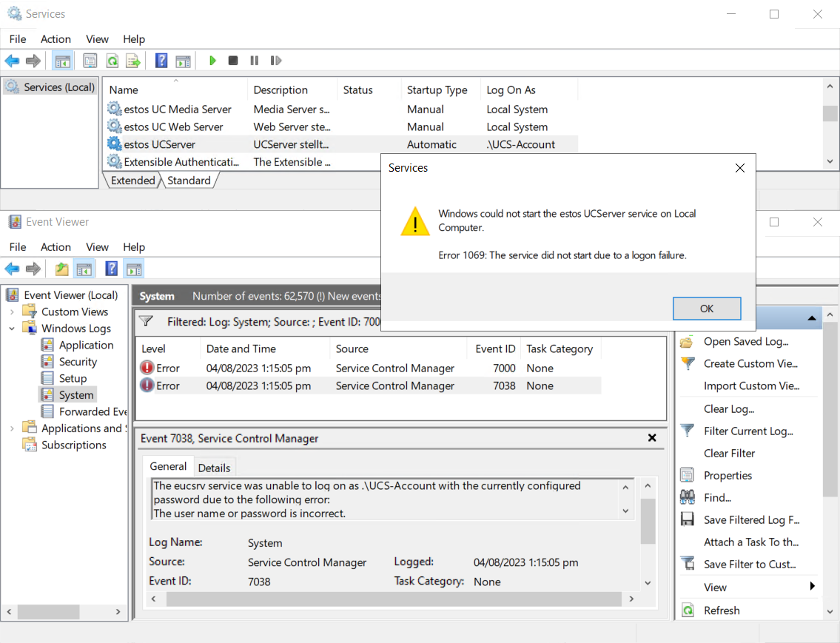Click the Services toolbar Help icon
The width and height of the screenshot is (840, 643).
point(161,61)
